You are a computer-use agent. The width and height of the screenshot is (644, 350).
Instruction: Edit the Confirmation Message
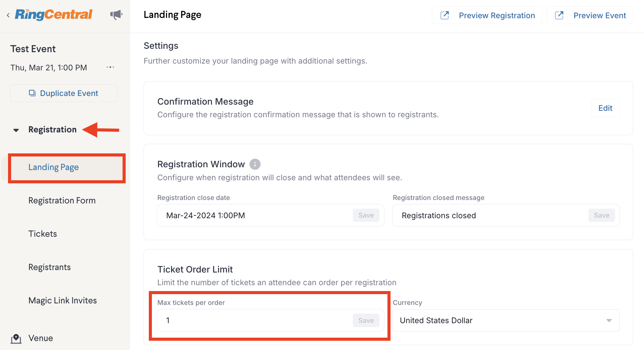605,108
